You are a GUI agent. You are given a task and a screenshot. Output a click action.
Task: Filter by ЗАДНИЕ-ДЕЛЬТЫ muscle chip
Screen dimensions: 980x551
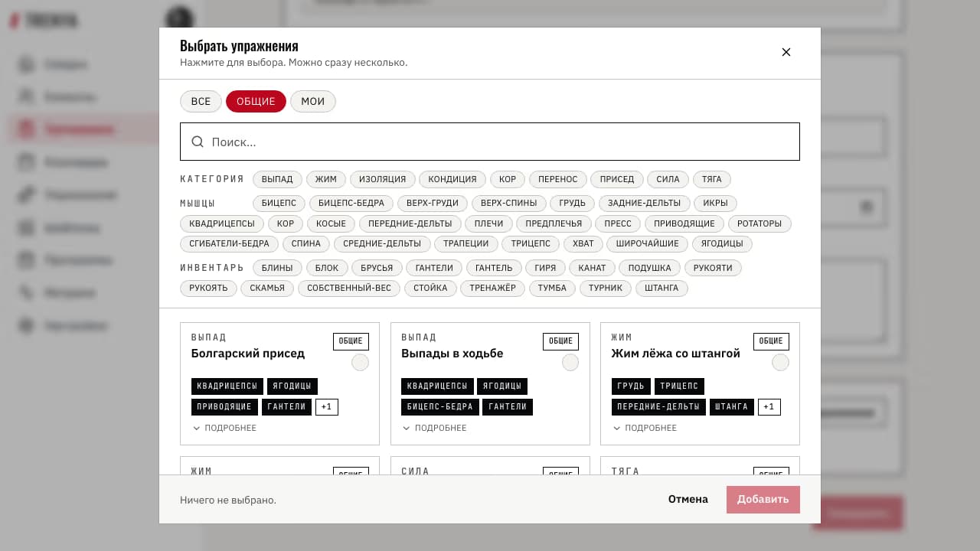(644, 203)
